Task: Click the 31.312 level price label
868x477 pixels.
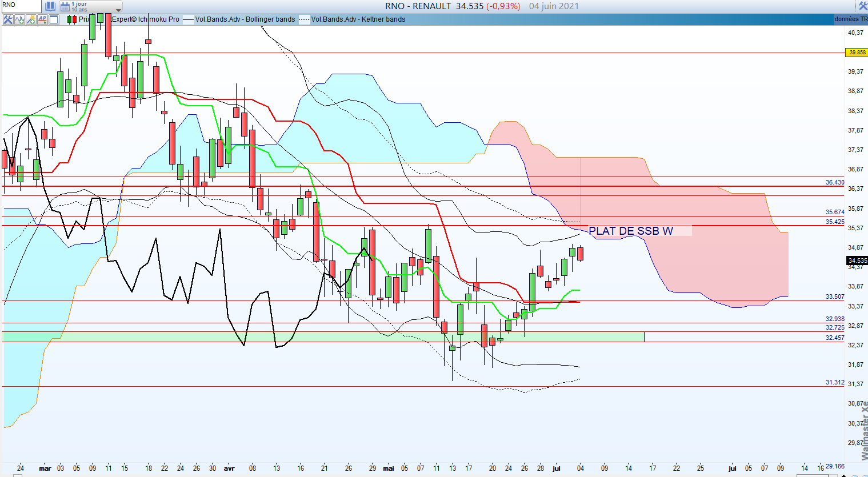Action: (x=835, y=383)
